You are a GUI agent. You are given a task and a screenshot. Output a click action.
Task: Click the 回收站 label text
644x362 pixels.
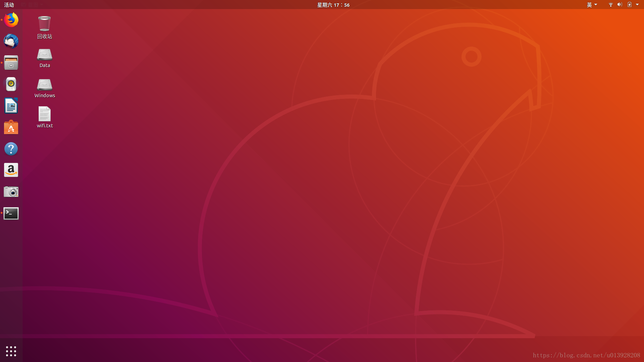tap(45, 36)
